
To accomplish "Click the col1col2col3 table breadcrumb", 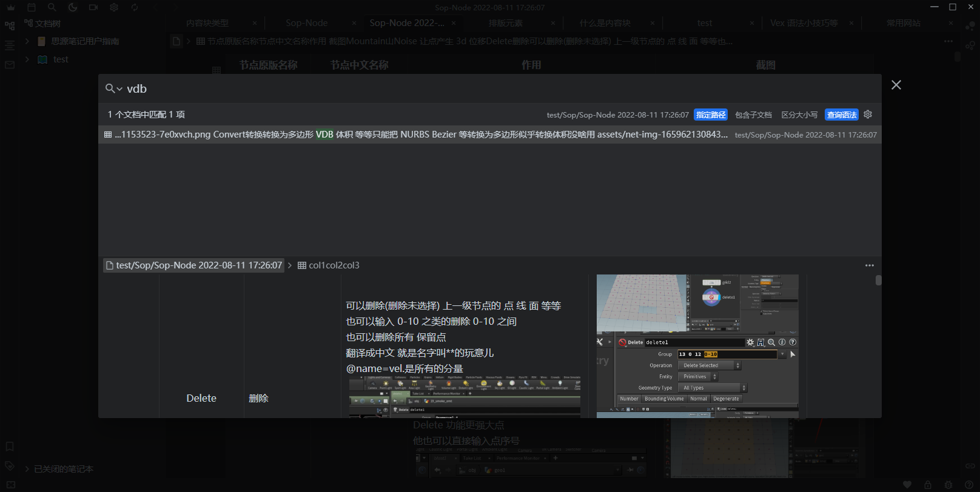I will 328,265.
